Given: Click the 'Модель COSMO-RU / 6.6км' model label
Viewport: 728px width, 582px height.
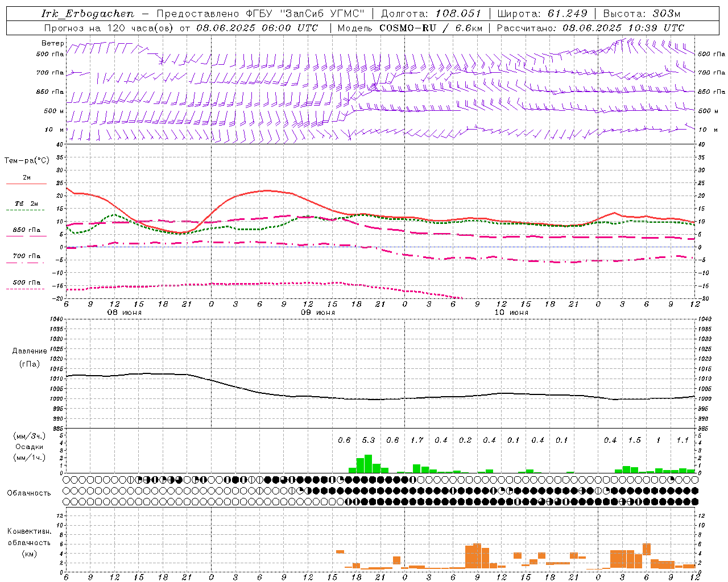Looking at the screenshot, I should tap(411, 28).
